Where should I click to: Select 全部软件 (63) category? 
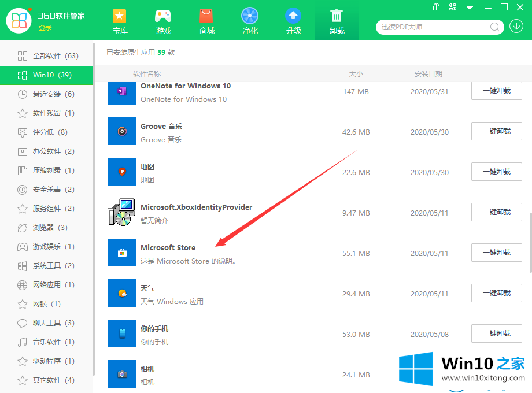[x=46, y=55]
